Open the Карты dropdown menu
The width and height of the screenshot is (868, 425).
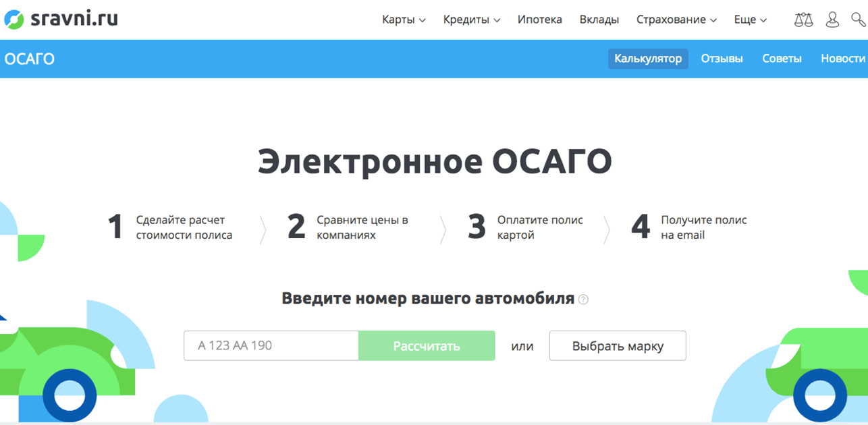403,20
